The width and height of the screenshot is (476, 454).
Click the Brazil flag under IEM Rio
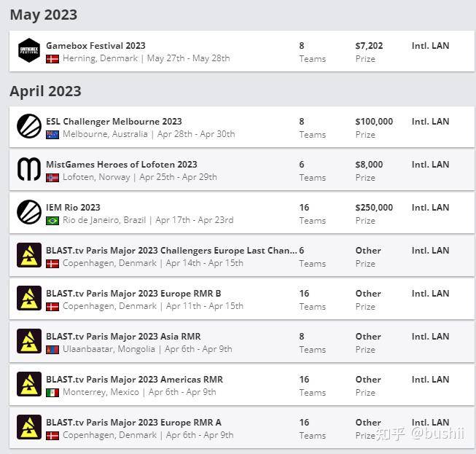pos(52,221)
